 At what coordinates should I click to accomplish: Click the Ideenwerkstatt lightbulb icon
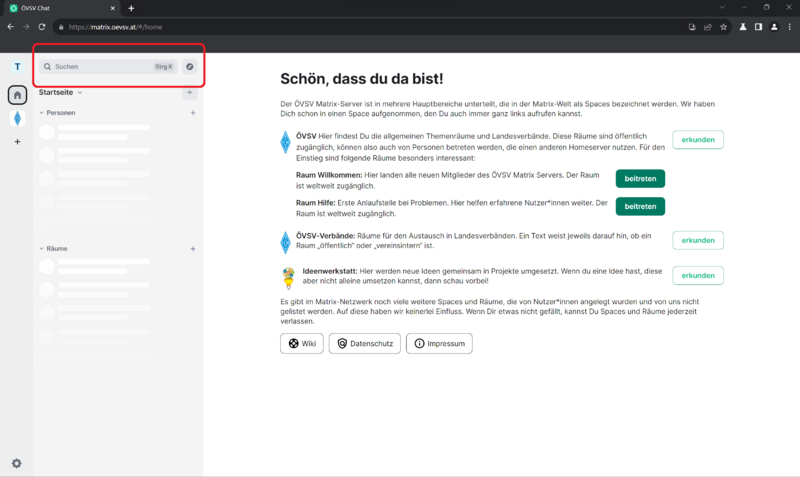point(289,278)
